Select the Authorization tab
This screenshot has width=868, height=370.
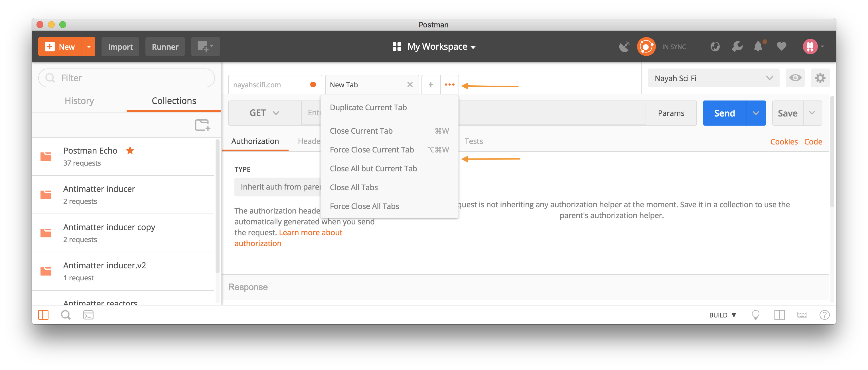tap(255, 141)
